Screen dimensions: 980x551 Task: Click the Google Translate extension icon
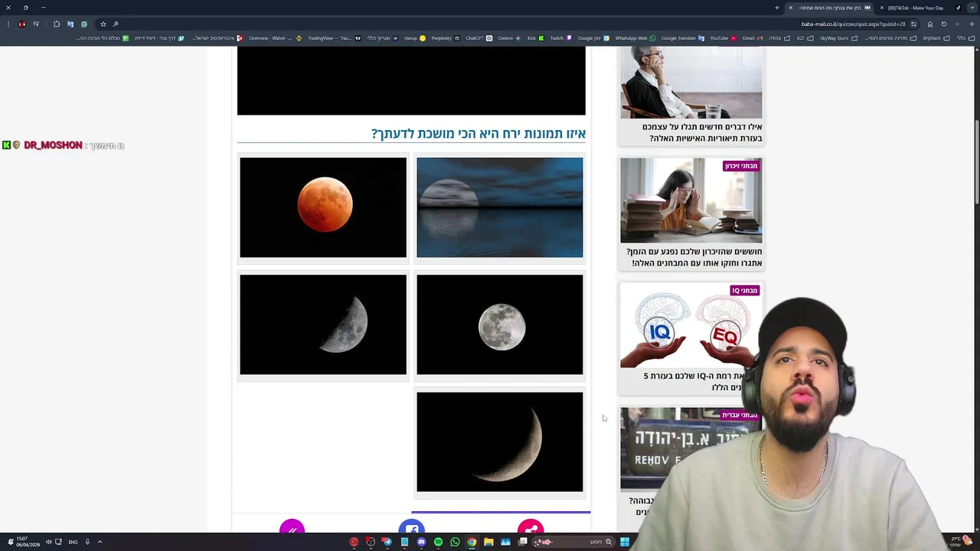coord(70,24)
